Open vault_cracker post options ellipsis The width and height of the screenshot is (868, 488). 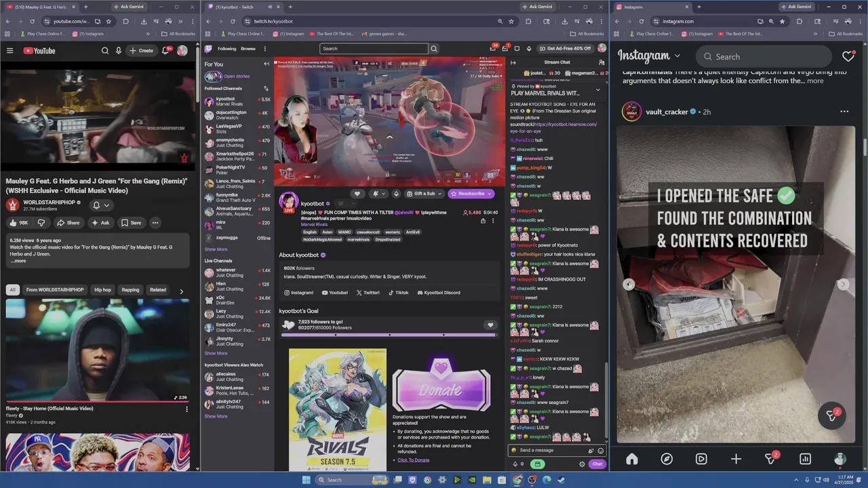(844, 112)
